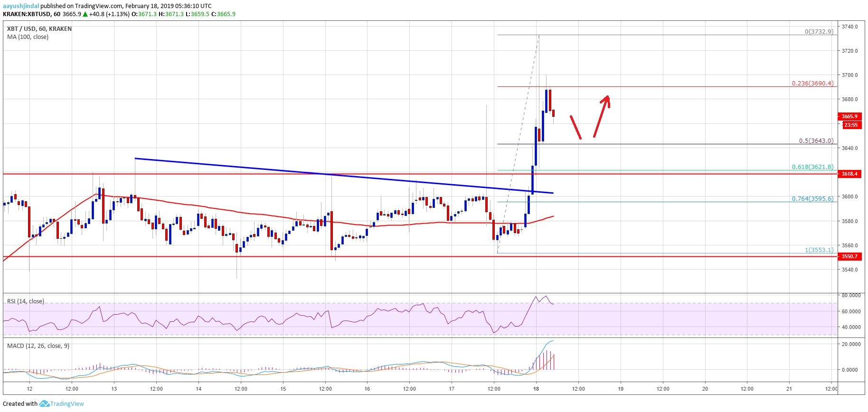Click the 0.618(3621.8) Fibonacci level label
The width and height of the screenshot is (868, 412).
click(x=812, y=167)
